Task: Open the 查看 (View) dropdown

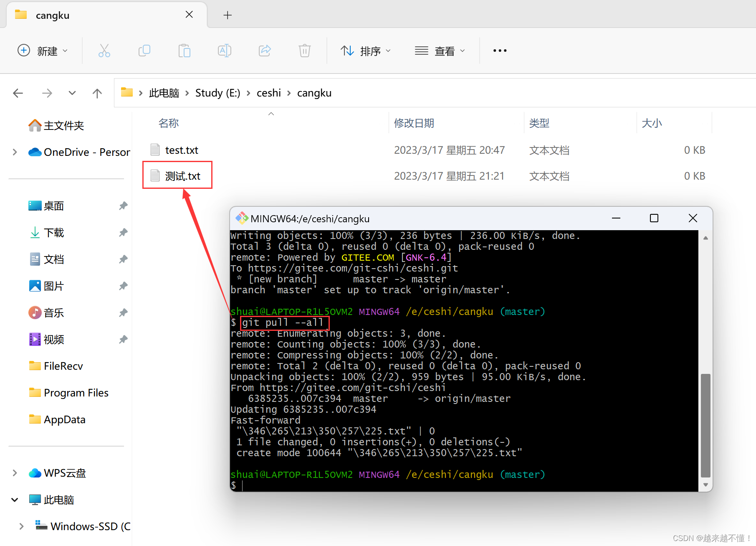Action: pyautogui.click(x=440, y=51)
